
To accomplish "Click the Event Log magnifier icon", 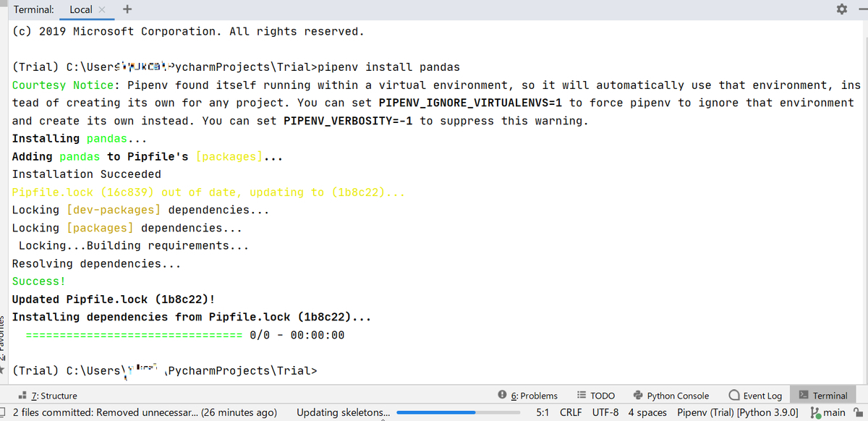I will pos(734,395).
